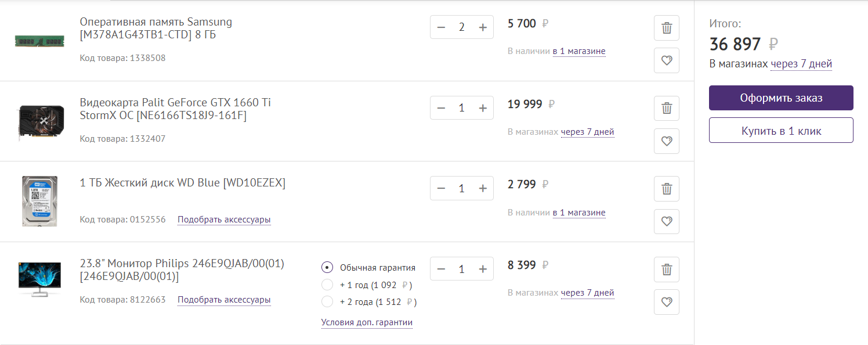Choose the +2 years warranty option

[327, 302]
